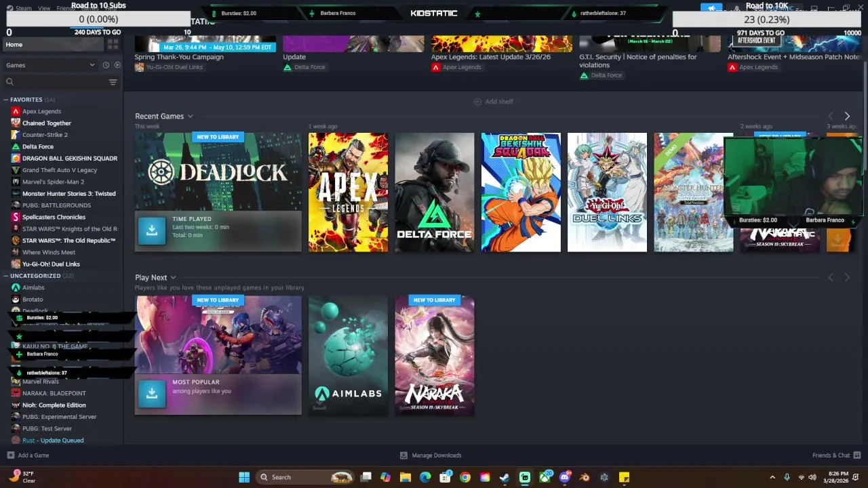Image resolution: width=868 pixels, height=488 pixels.
Task: Open the Play Next shelf dropdown
Action: pos(174,278)
